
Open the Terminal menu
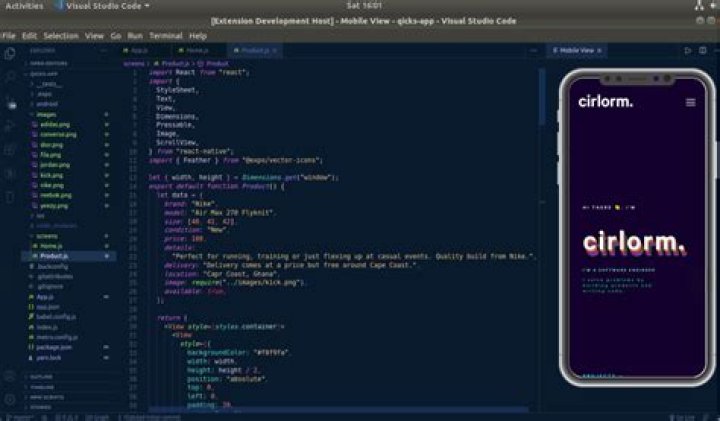tap(165, 36)
